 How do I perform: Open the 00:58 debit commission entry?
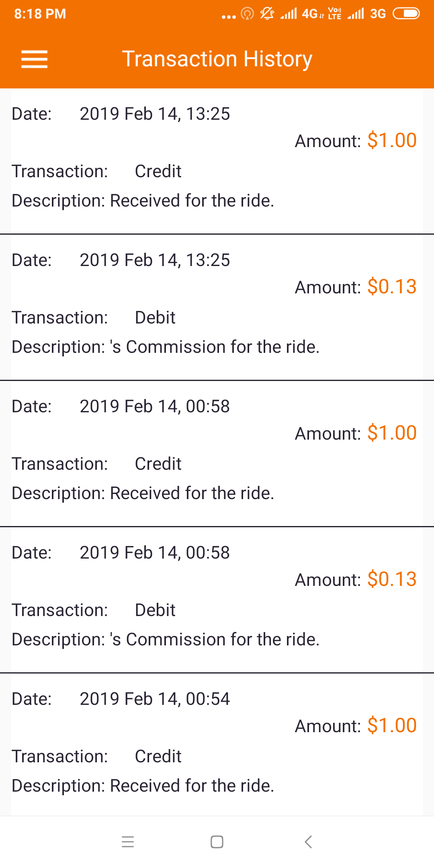tap(217, 600)
